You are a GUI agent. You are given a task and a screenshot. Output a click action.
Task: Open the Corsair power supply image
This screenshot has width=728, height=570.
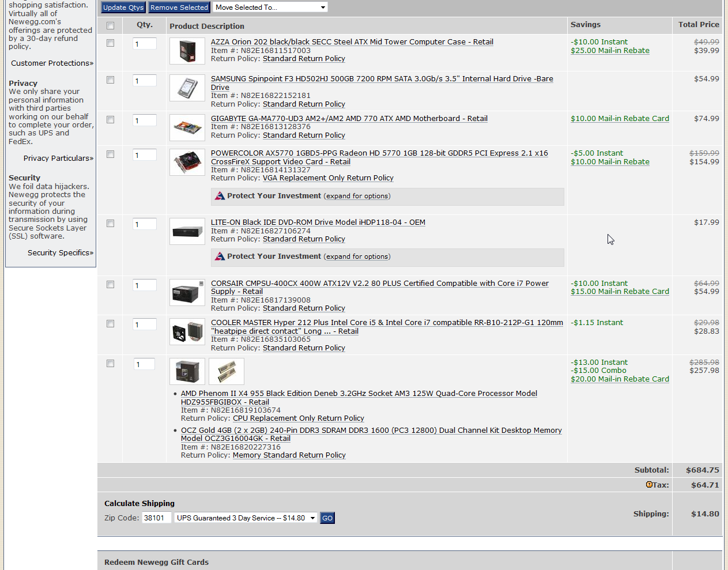click(x=187, y=293)
